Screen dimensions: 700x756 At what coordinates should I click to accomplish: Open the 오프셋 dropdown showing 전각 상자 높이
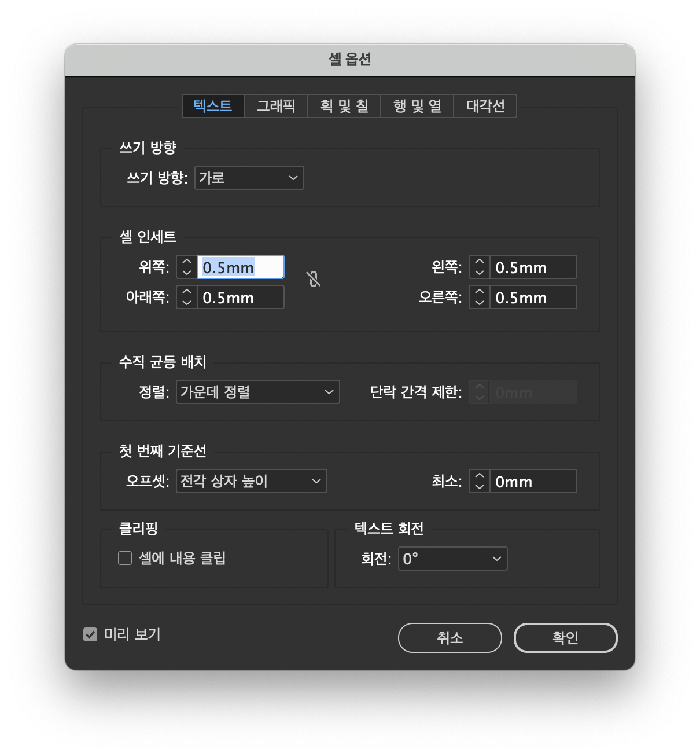point(251,481)
